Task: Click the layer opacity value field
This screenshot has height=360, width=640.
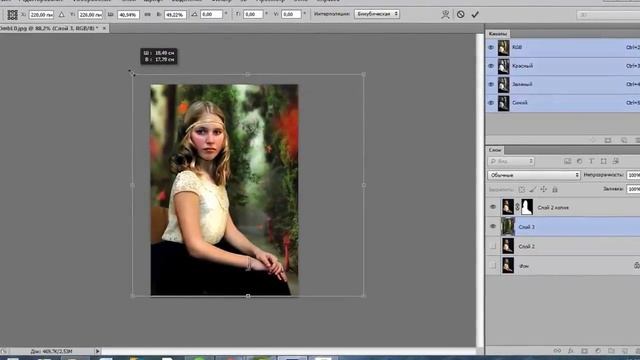Action: (633, 175)
